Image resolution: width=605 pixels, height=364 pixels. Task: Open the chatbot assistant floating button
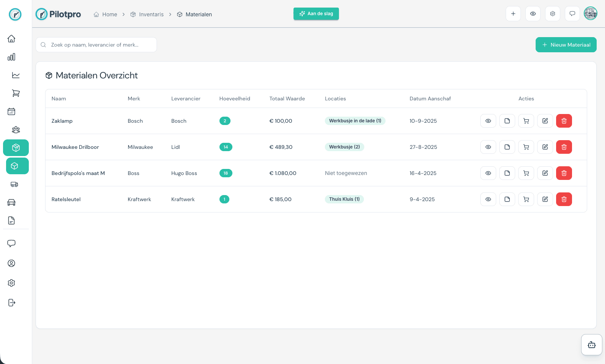coord(591,345)
